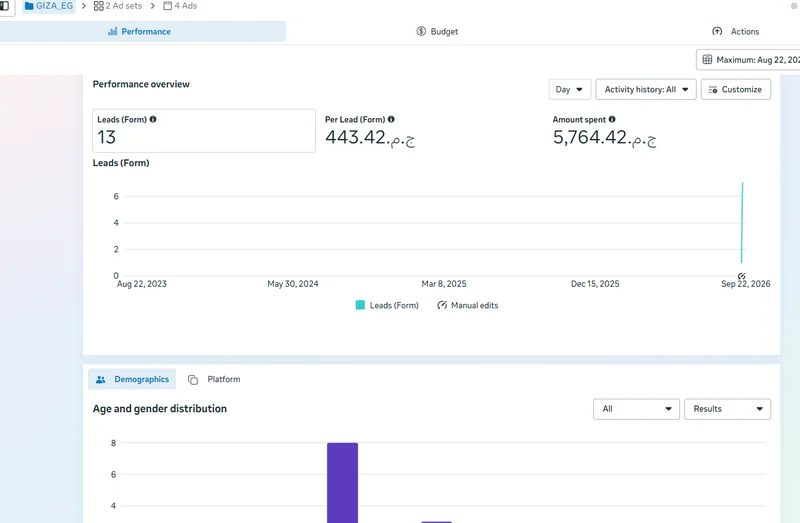Viewport: 800px width, 523px height.
Task: Click the Aug 22, 2023 axis label
Action: point(142,284)
